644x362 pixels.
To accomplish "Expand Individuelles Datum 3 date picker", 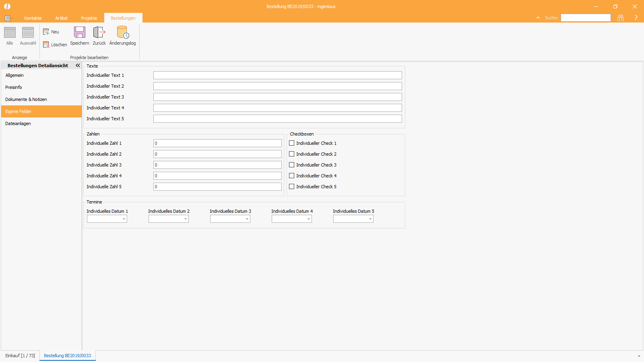I will point(247,219).
